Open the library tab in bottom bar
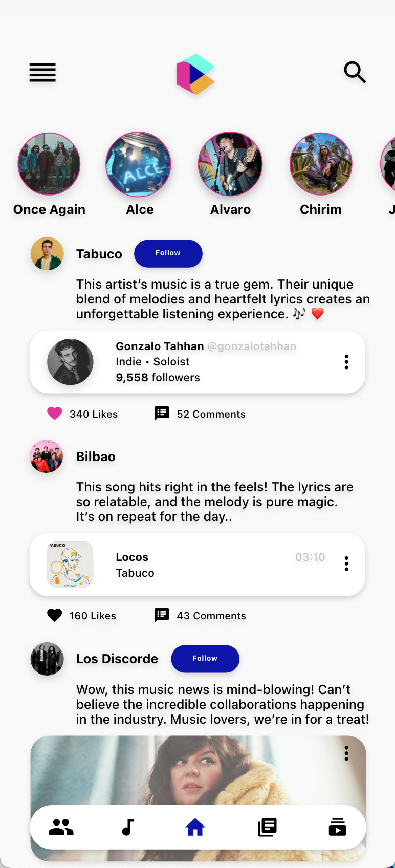The image size is (395, 868). tap(267, 827)
